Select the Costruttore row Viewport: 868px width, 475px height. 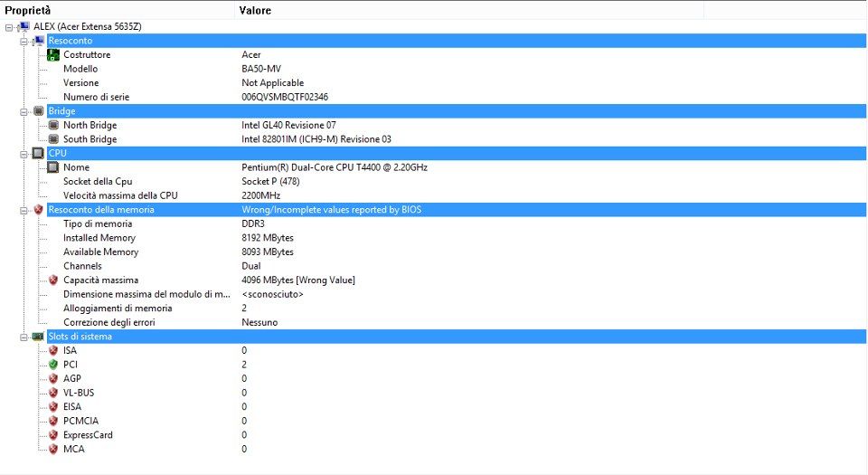(x=87, y=55)
